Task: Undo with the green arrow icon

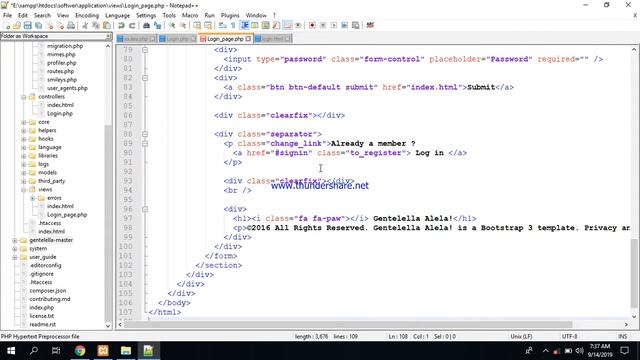Action: tap(121, 25)
